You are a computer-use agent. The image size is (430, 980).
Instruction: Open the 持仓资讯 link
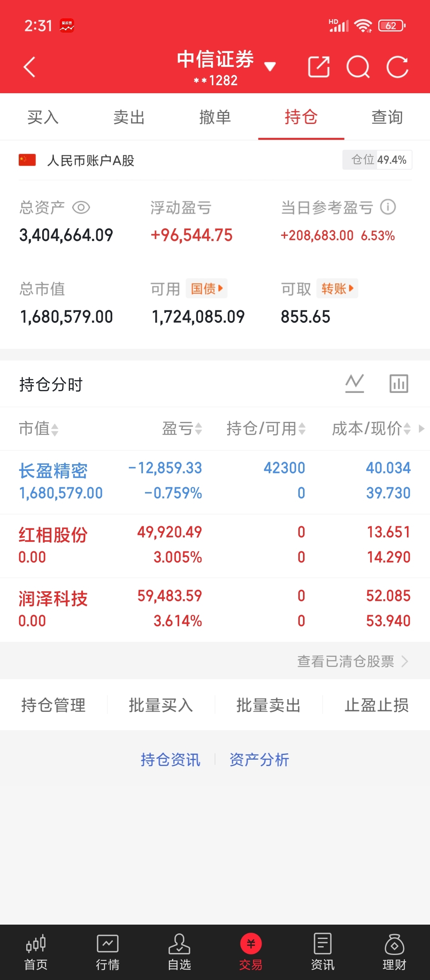coord(170,759)
